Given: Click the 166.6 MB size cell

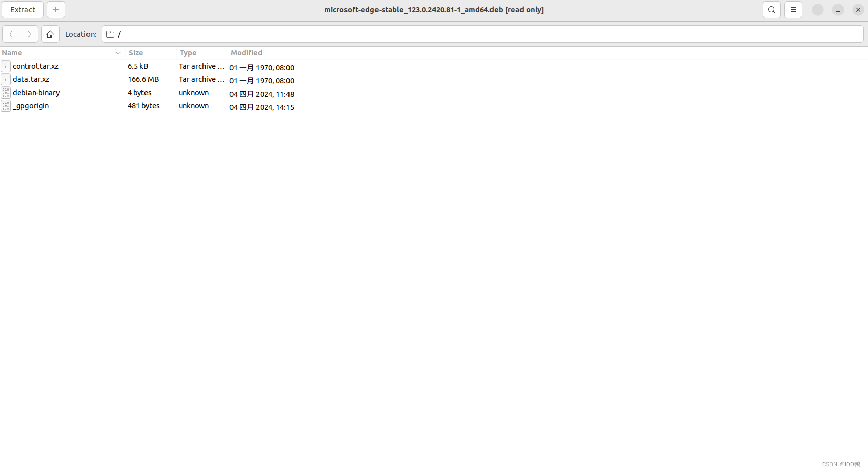Looking at the screenshot, I should click(x=143, y=79).
